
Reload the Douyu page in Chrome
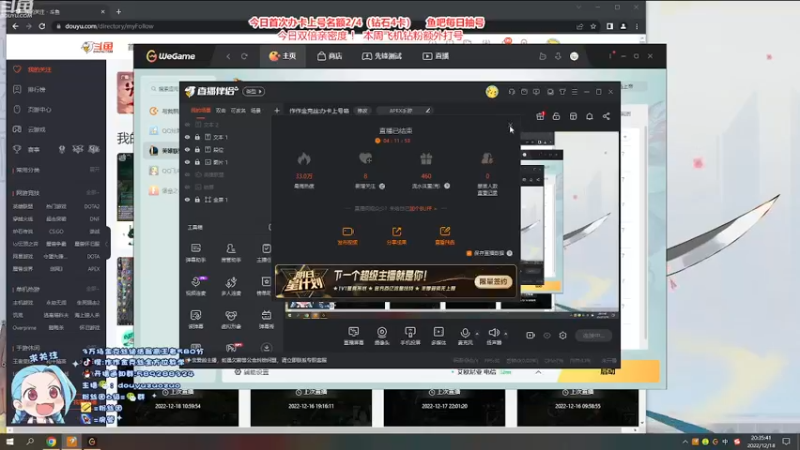click(x=42, y=26)
